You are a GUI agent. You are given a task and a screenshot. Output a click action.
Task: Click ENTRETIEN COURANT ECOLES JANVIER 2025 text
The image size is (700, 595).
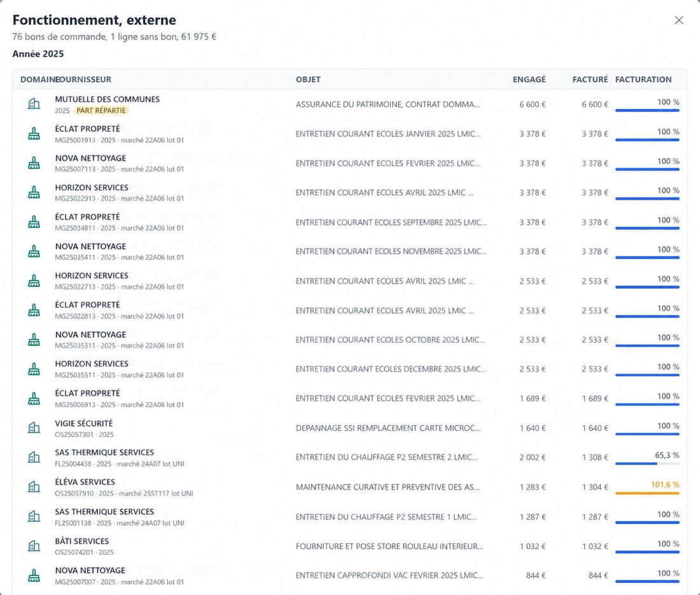pyautogui.click(x=388, y=134)
